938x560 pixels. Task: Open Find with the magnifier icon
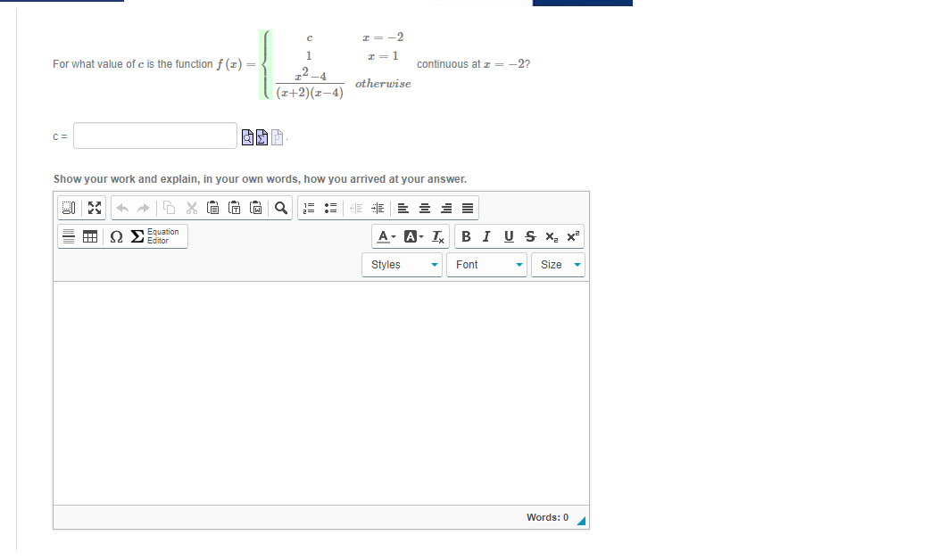point(280,208)
